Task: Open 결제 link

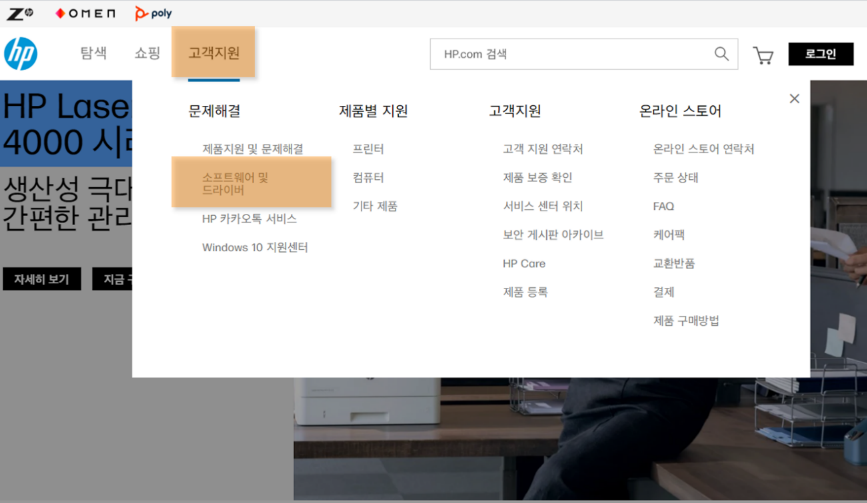Action: point(664,292)
